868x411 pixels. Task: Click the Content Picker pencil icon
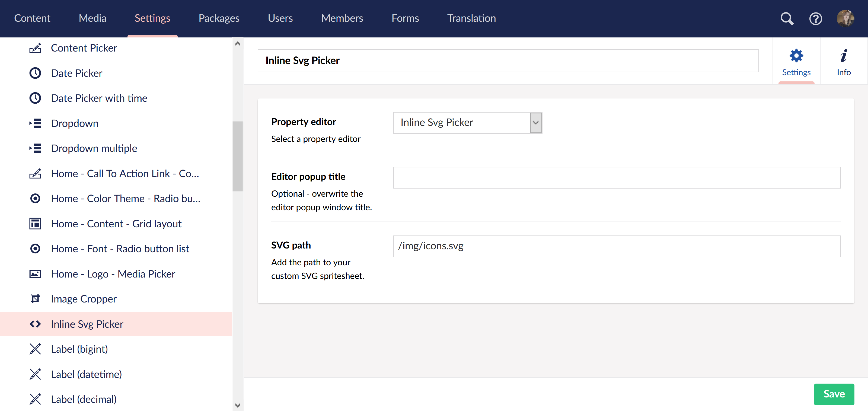35,48
